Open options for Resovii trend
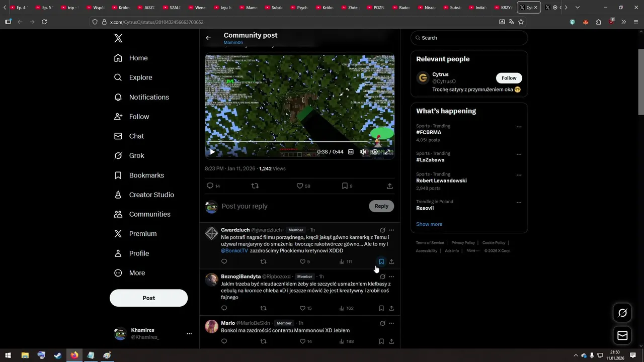This screenshot has height=362, width=644. (519, 203)
